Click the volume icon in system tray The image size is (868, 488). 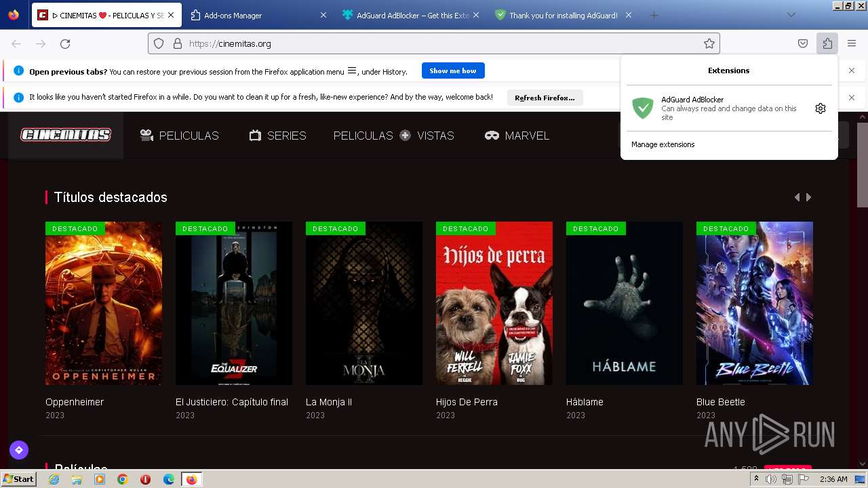point(771,479)
